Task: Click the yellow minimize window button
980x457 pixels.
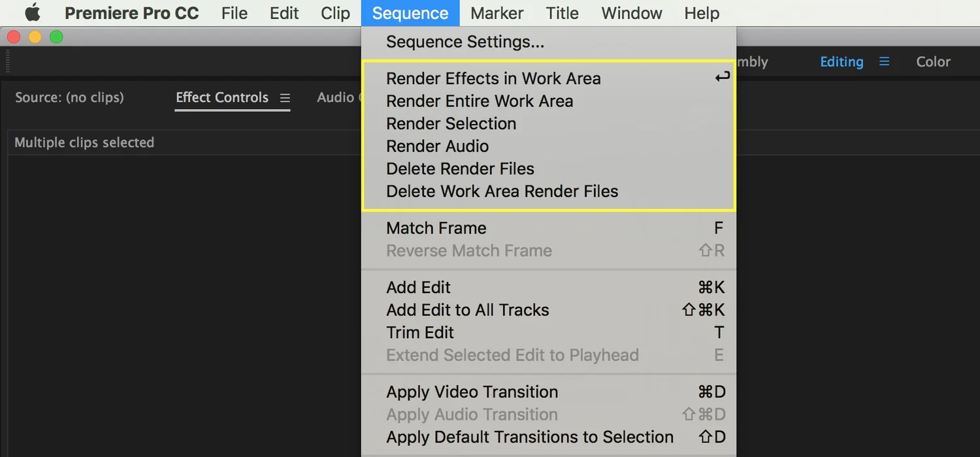Action: pos(35,37)
